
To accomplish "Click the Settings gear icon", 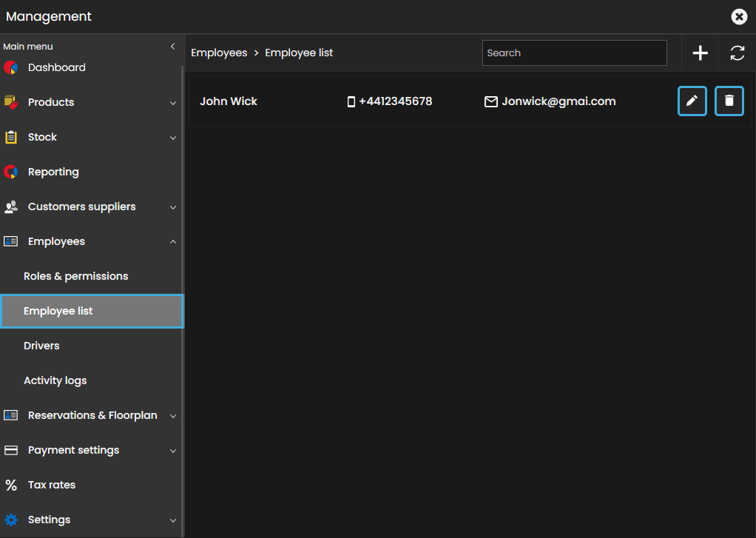I will point(11,519).
